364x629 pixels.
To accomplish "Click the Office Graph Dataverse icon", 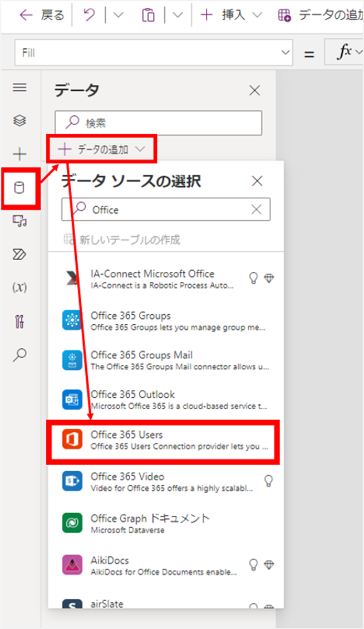I will point(72,523).
